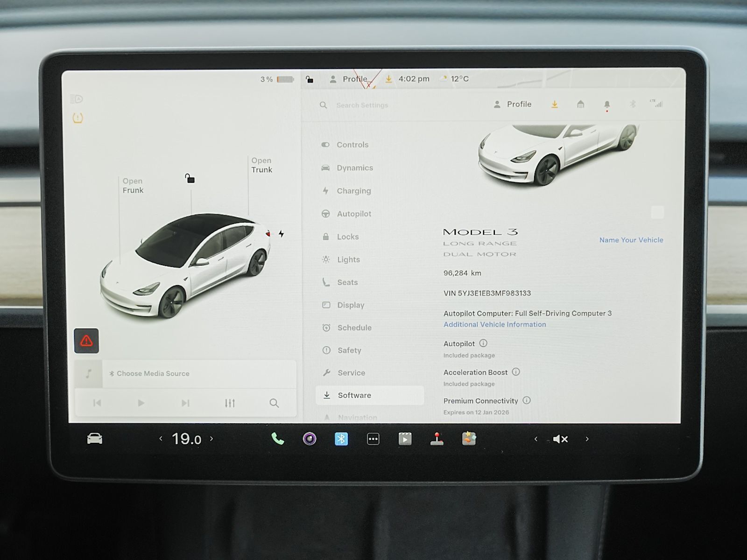
Task: Open the Arcade joystick app
Action: tap(437, 439)
